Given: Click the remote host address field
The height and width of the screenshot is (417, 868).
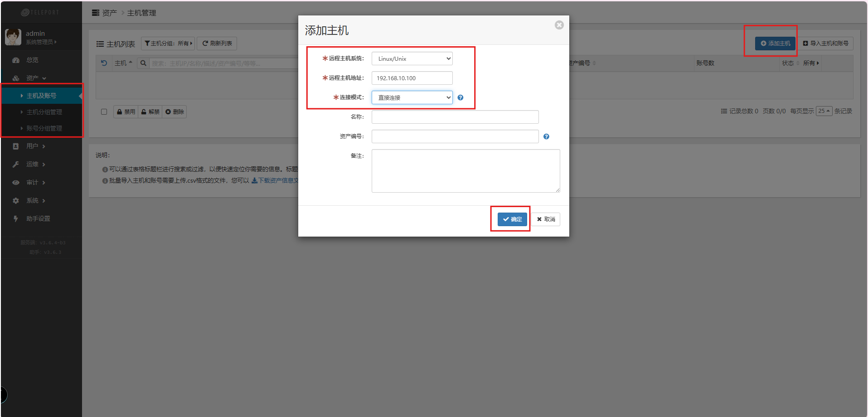Looking at the screenshot, I should pyautogui.click(x=412, y=78).
